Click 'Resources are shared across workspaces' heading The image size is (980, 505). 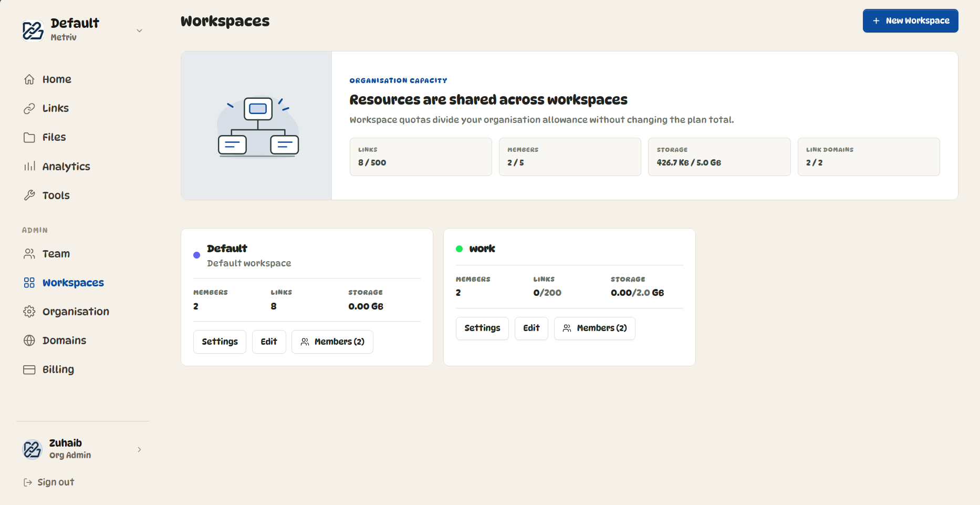(x=488, y=100)
